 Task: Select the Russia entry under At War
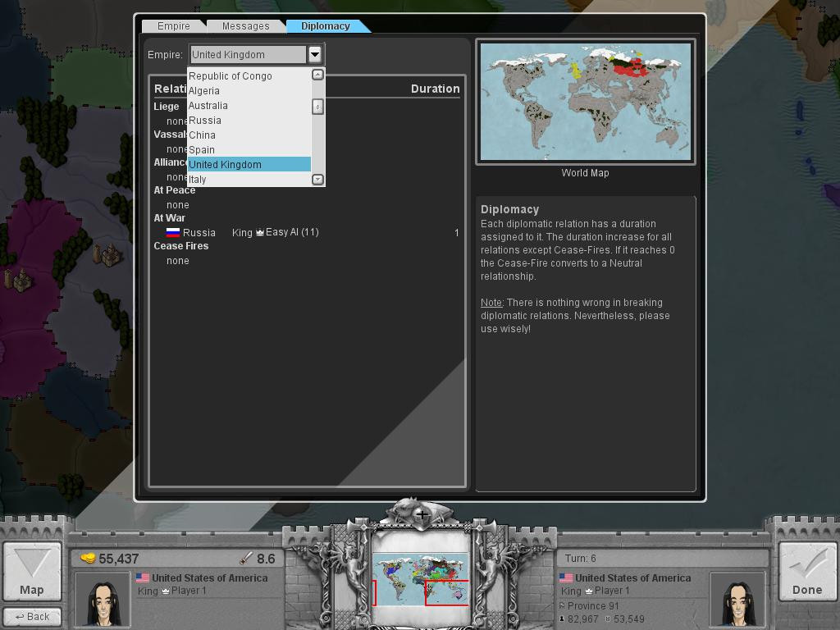(x=313, y=232)
